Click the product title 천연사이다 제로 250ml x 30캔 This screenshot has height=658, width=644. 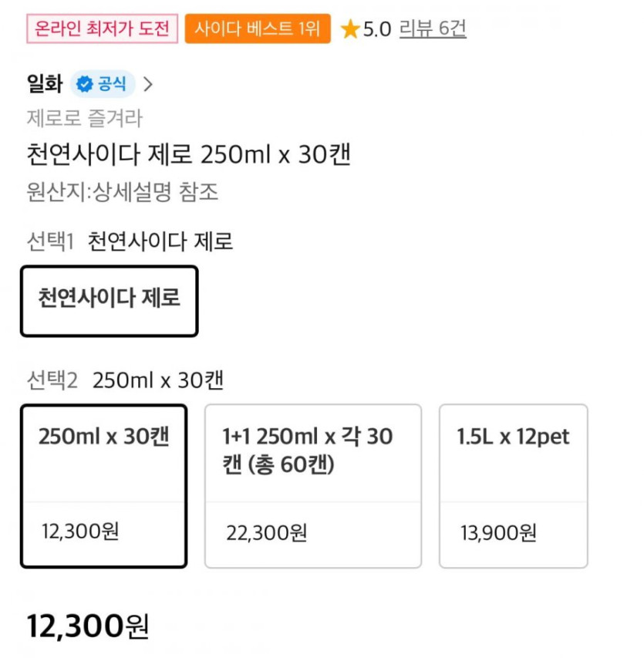click(x=189, y=155)
